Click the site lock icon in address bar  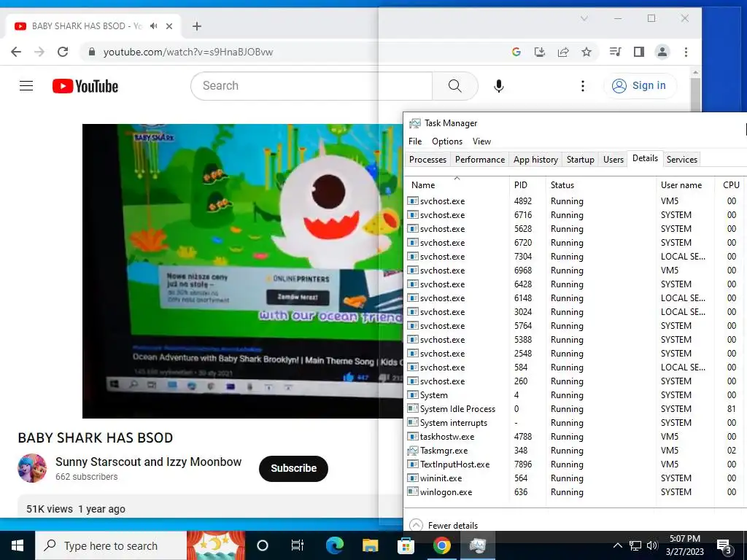92,52
